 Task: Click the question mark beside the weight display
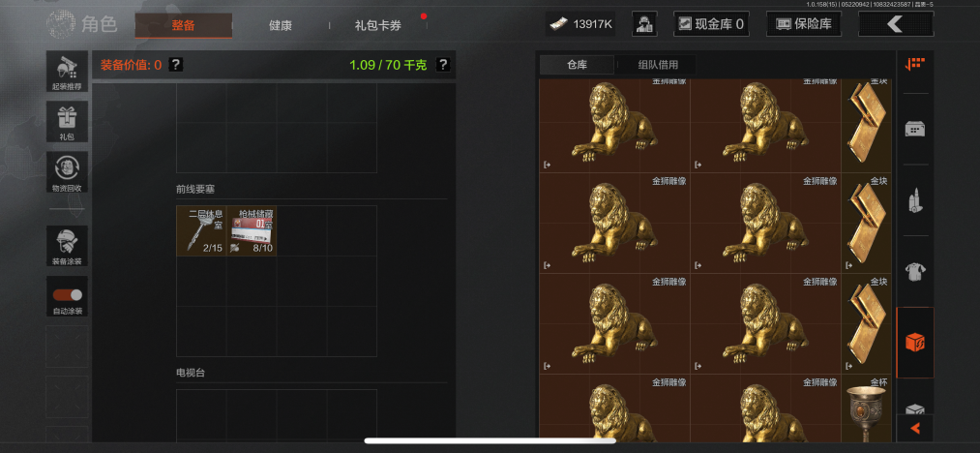(442, 65)
